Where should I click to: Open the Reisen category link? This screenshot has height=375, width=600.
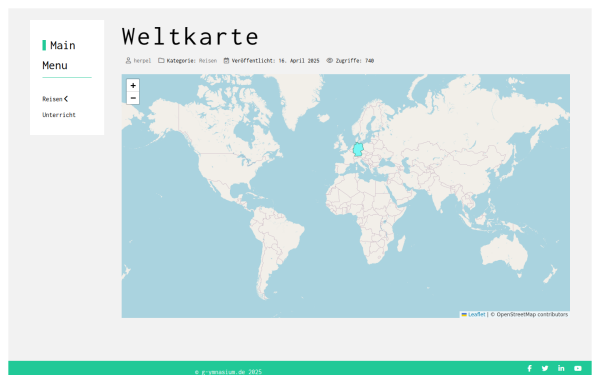click(x=208, y=60)
